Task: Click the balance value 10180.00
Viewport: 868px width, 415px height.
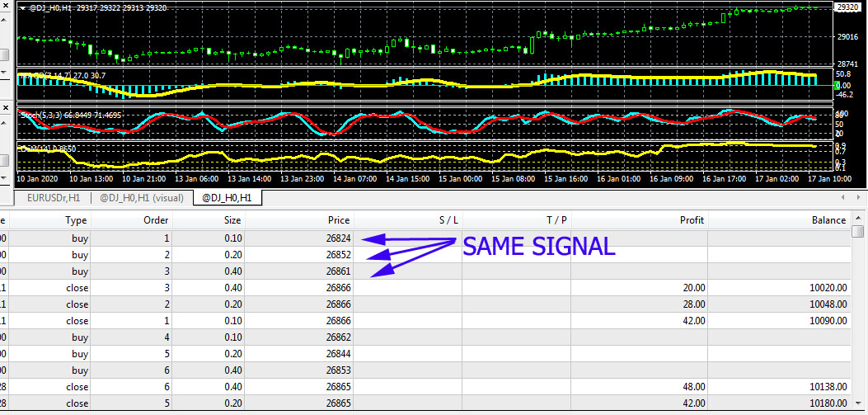Action: (828, 403)
